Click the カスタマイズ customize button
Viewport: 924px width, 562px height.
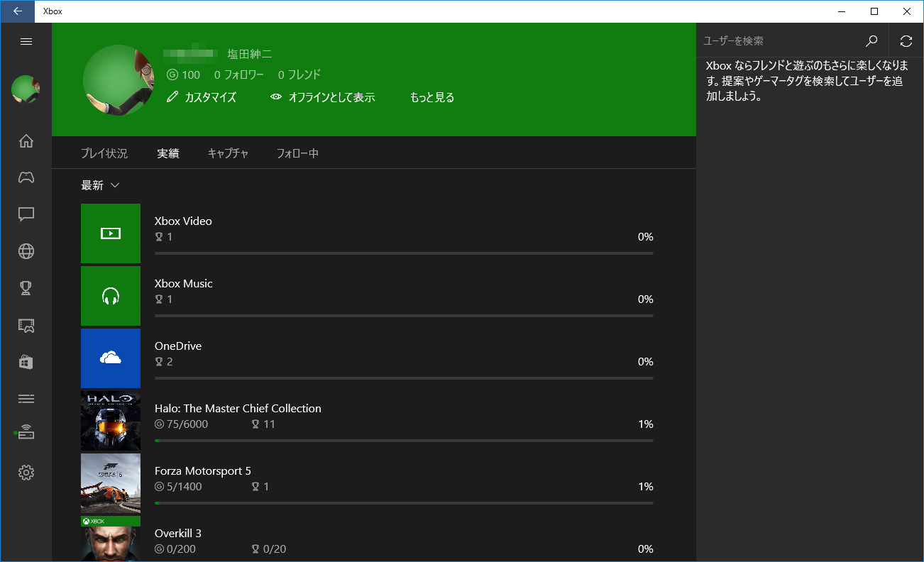pos(202,97)
